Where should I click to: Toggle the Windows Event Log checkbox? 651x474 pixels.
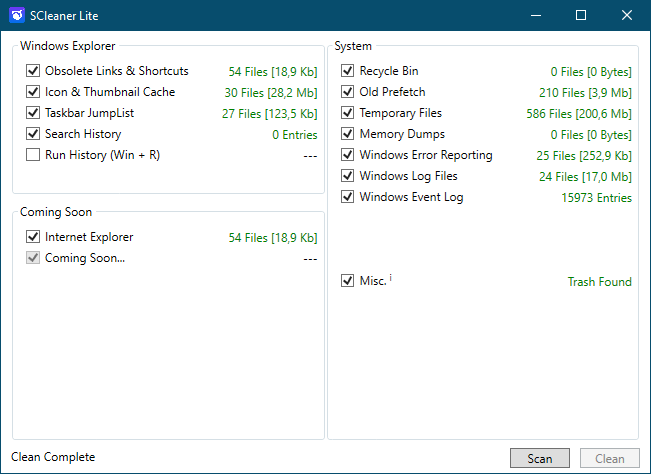coord(347,197)
